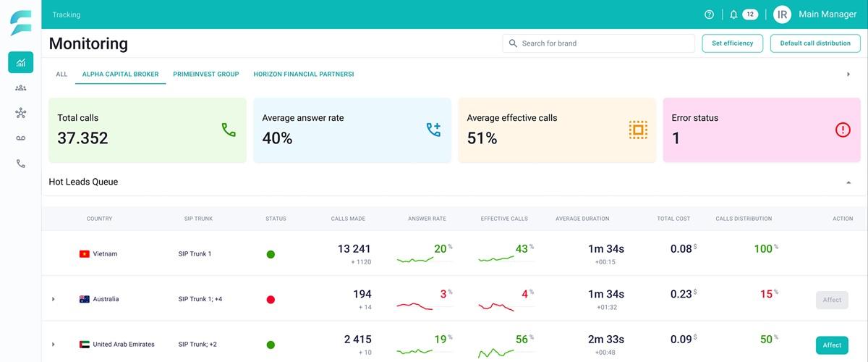This screenshot has width=868, height=362.
Task: Click the search magnifier icon
Action: coord(513,43)
